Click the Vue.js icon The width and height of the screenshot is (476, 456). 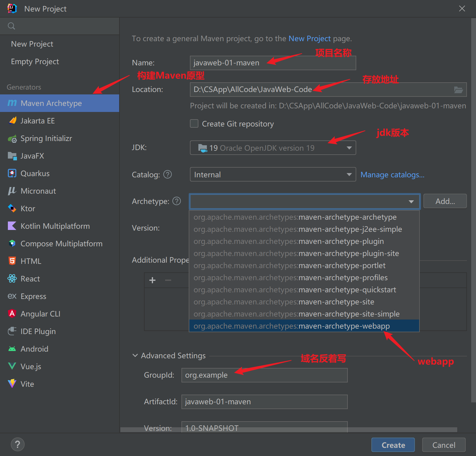coord(12,366)
